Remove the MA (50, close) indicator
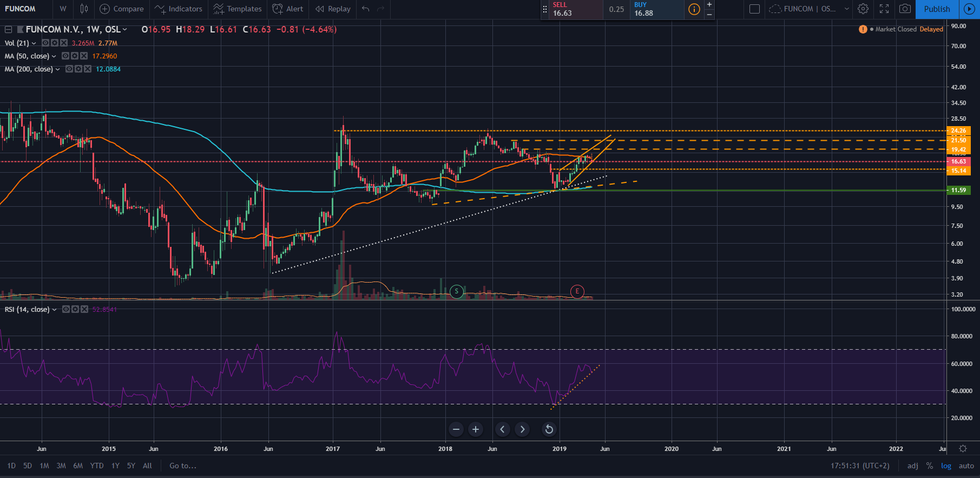Image resolution: width=980 pixels, height=478 pixels. [x=84, y=56]
